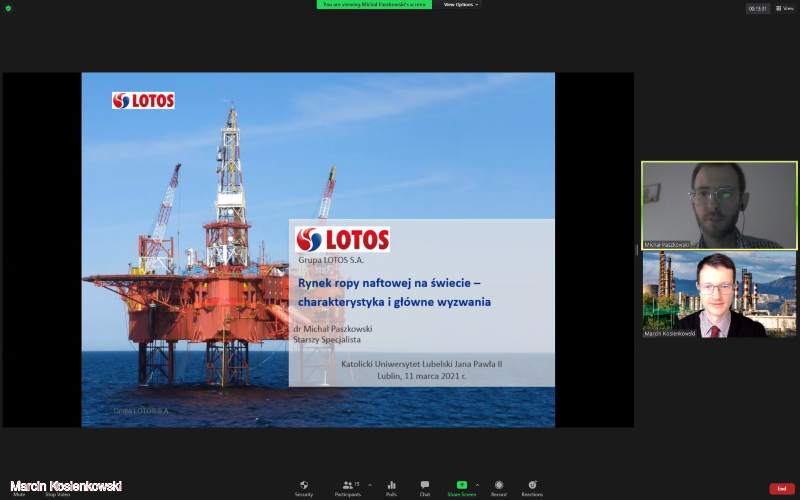The height and width of the screenshot is (500, 800).
Task: Launch the Polls window
Action: click(391, 487)
